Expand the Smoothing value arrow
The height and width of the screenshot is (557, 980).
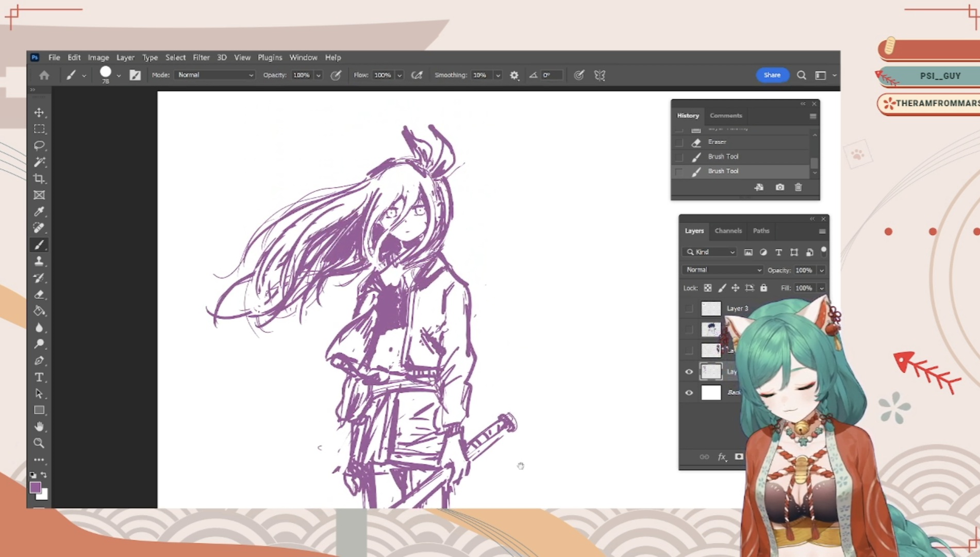coord(497,75)
